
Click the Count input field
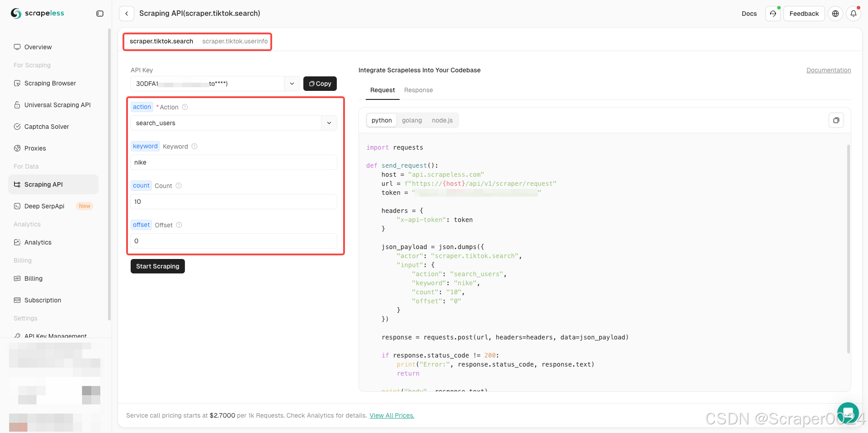(234, 202)
